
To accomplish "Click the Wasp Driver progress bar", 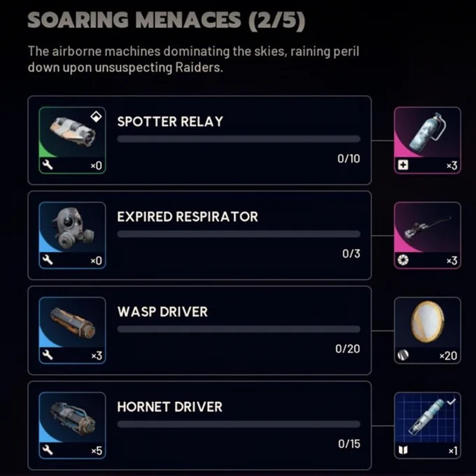I will 239,329.
